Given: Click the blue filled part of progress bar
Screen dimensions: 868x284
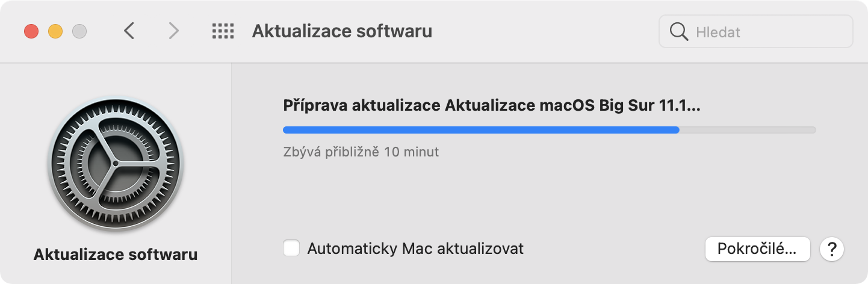Looking at the screenshot, I should tap(480, 129).
